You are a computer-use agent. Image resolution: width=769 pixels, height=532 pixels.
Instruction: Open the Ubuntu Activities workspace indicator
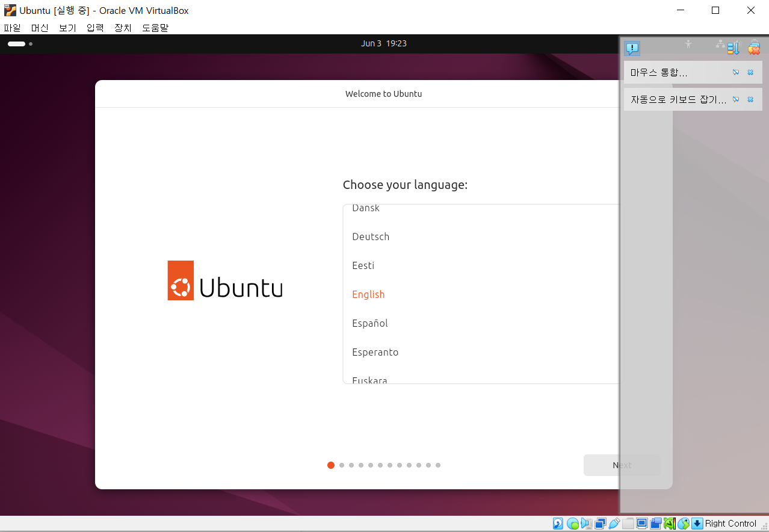20,44
